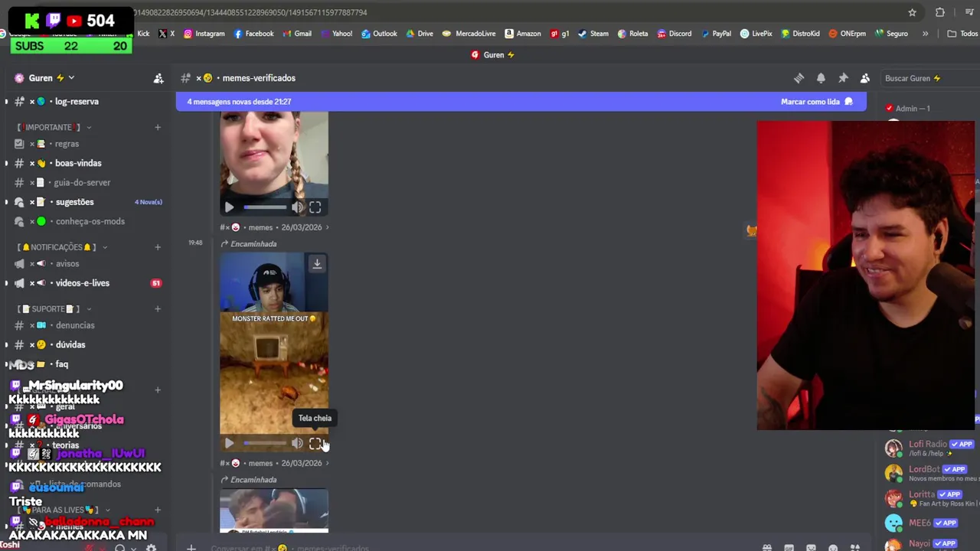This screenshot has height=551, width=980.
Task: Open the DistroKid bookmark
Action: 800,34
